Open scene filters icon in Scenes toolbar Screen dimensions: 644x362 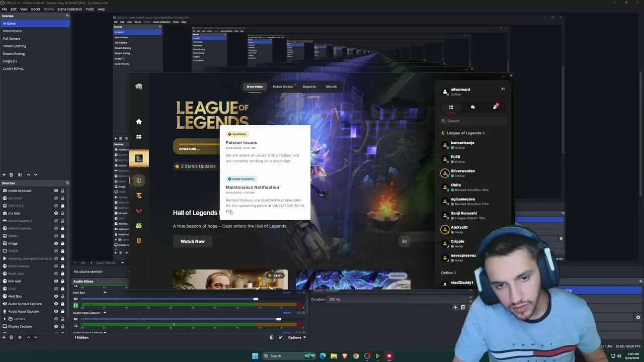(20, 174)
